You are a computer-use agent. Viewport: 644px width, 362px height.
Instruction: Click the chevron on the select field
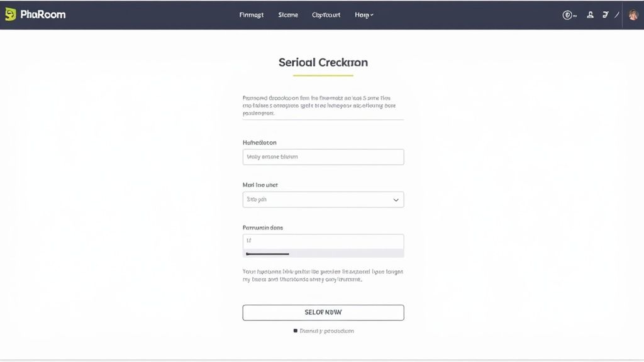pyautogui.click(x=396, y=199)
